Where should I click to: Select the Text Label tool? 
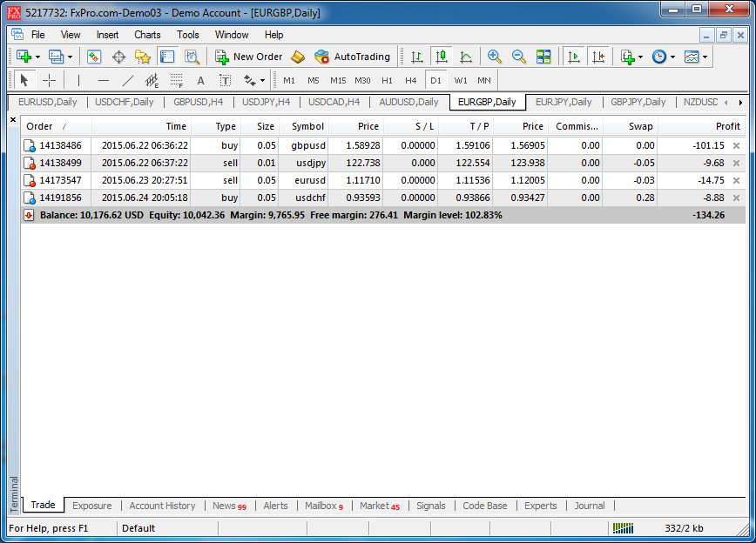226,80
